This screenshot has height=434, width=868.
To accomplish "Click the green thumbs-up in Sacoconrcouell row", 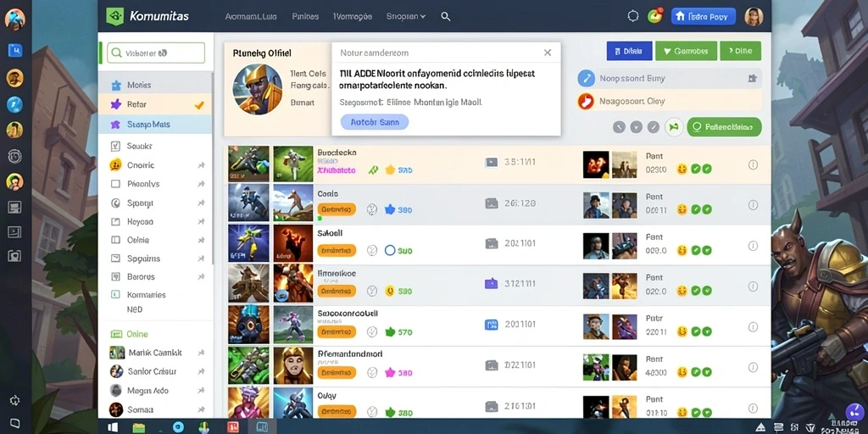I will click(390, 332).
